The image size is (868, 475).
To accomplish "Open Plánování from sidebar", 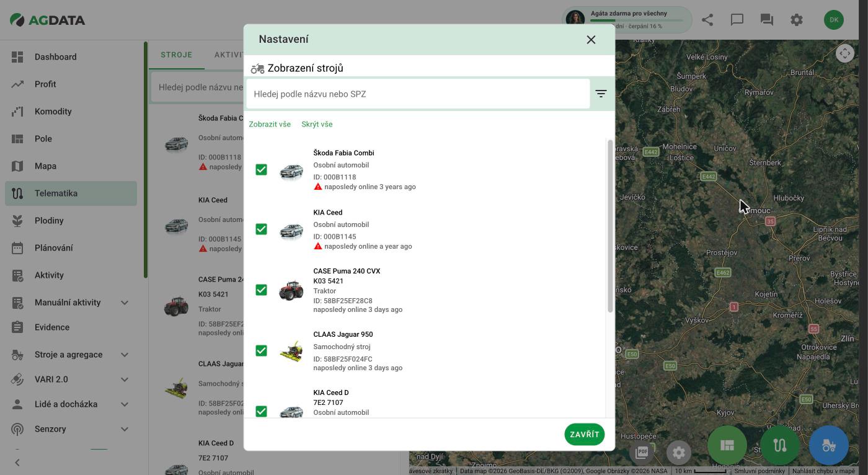I will point(71,248).
